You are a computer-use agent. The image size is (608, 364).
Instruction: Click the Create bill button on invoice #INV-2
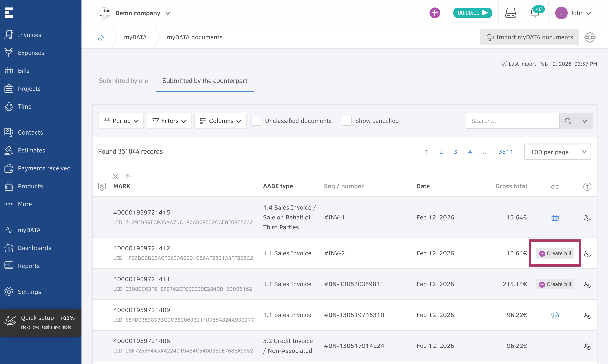[x=555, y=253]
